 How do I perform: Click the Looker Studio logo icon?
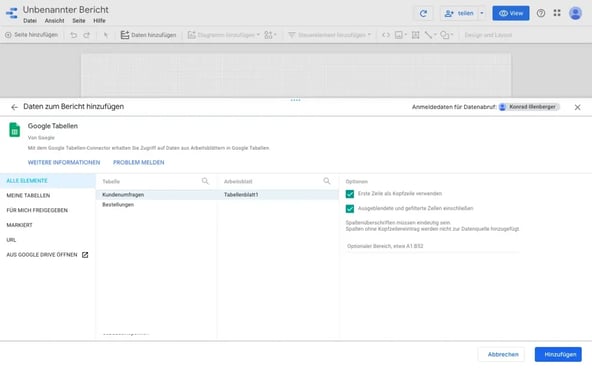coord(12,13)
